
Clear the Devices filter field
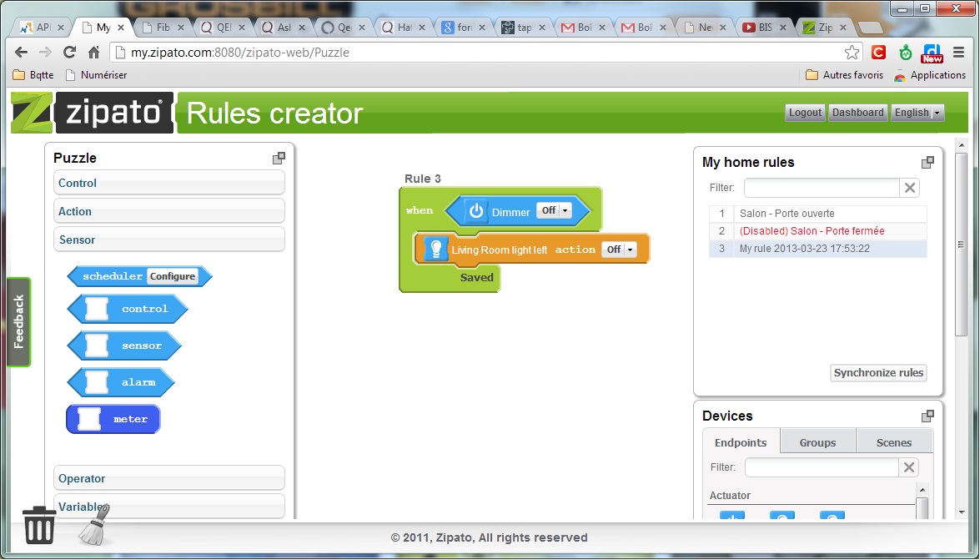(910, 467)
